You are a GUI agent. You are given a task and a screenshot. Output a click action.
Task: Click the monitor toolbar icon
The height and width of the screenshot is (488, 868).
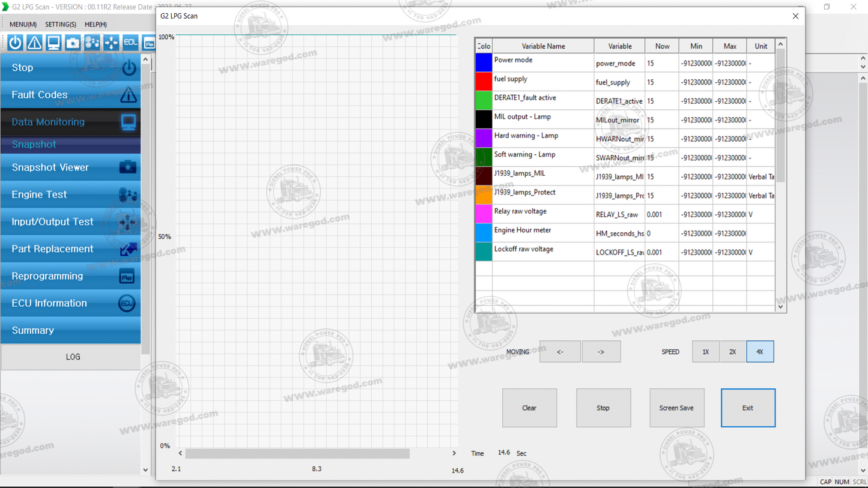[53, 43]
